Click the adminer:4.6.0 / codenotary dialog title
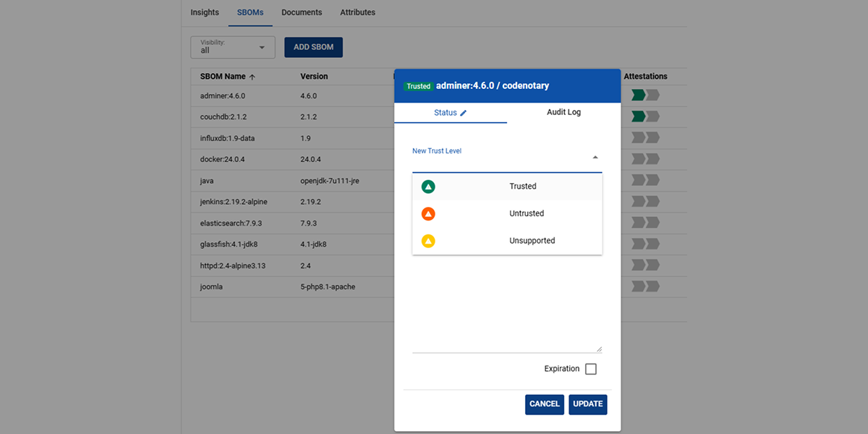 tap(493, 85)
